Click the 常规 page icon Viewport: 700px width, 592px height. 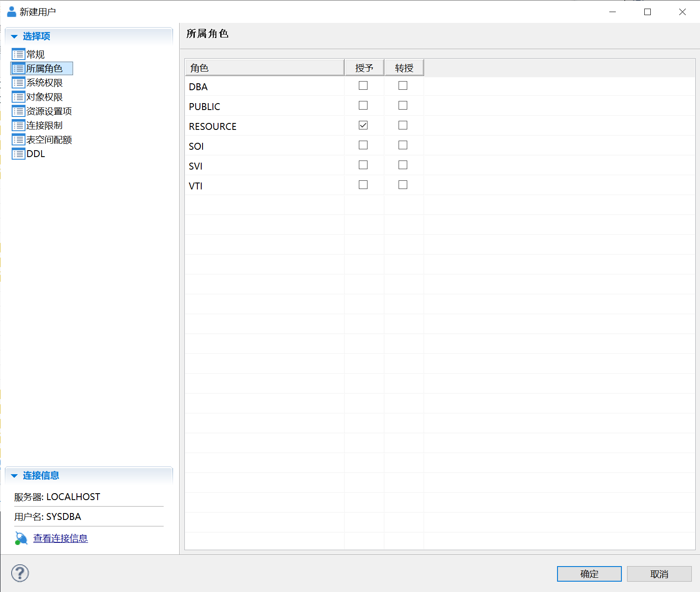18,54
